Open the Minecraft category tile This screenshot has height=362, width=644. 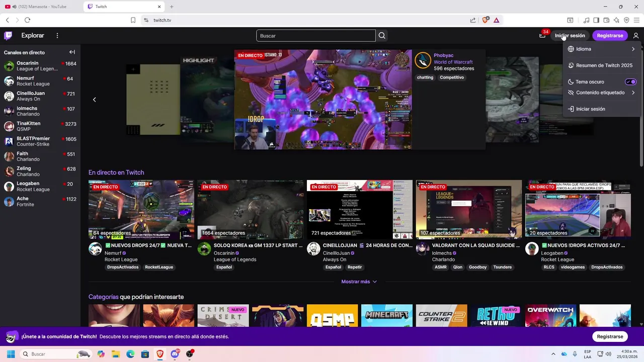click(386, 316)
